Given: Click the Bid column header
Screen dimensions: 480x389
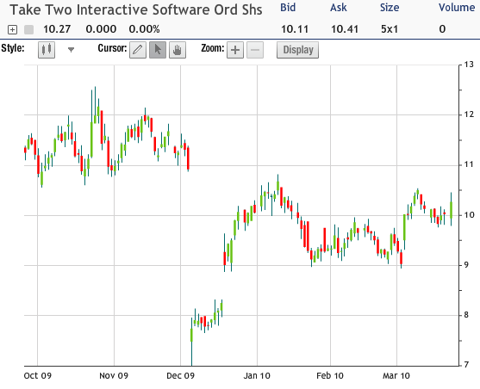Looking at the screenshot, I should click(x=288, y=7).
